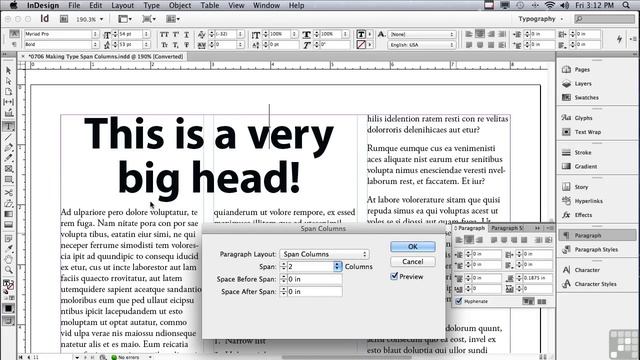Select the Direct Selection tool
Image resolution: width=640 pixels, height=360 pixels.
(x=9, y=81)
